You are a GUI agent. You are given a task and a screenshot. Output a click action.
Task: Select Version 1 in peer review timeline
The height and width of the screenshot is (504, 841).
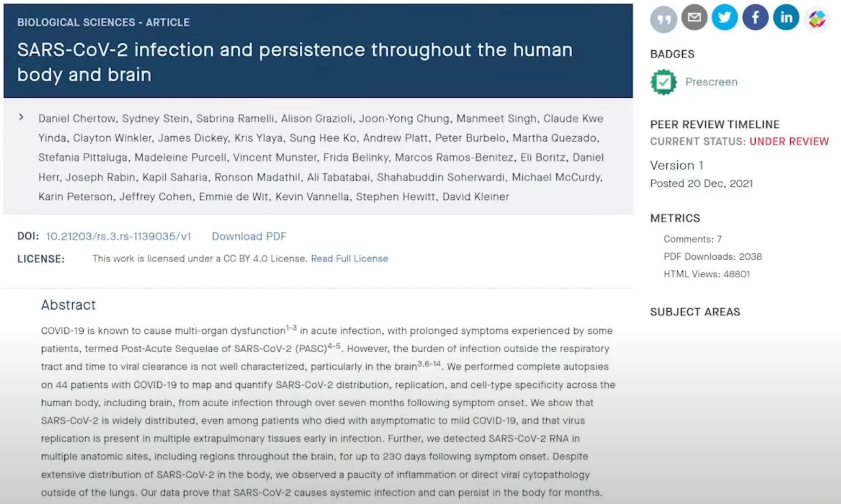point(676,165)
